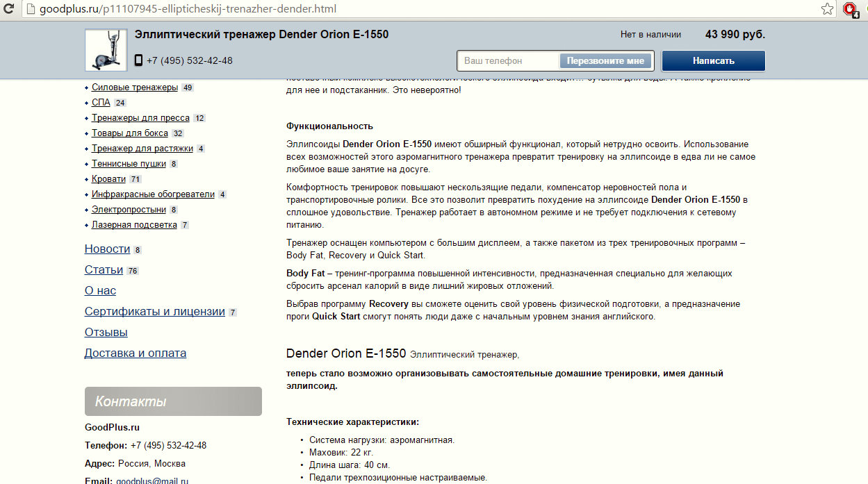Viewport: 868px width, 484px height.
Task: Click the 'Перезвоните мне' button
Action: point(605,61)
